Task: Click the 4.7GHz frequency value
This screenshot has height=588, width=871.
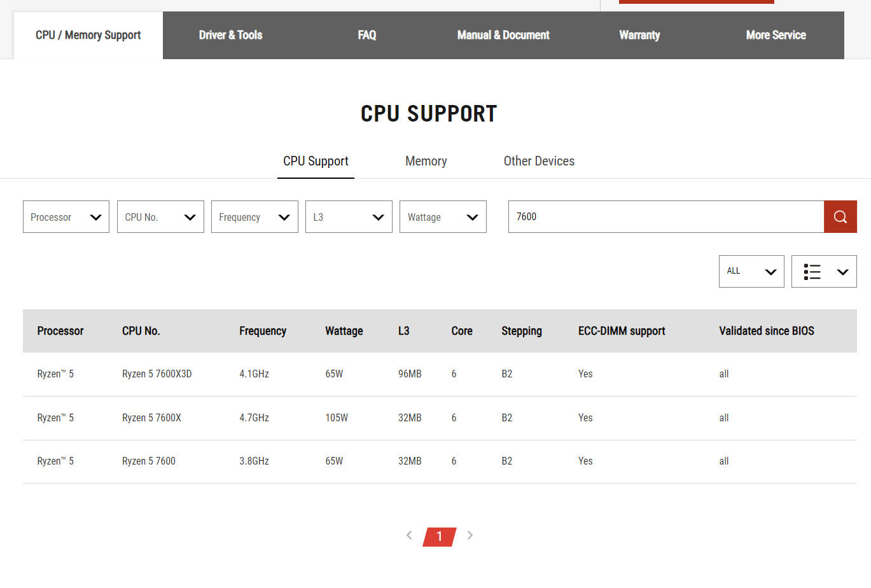Action: coord(254,418)
